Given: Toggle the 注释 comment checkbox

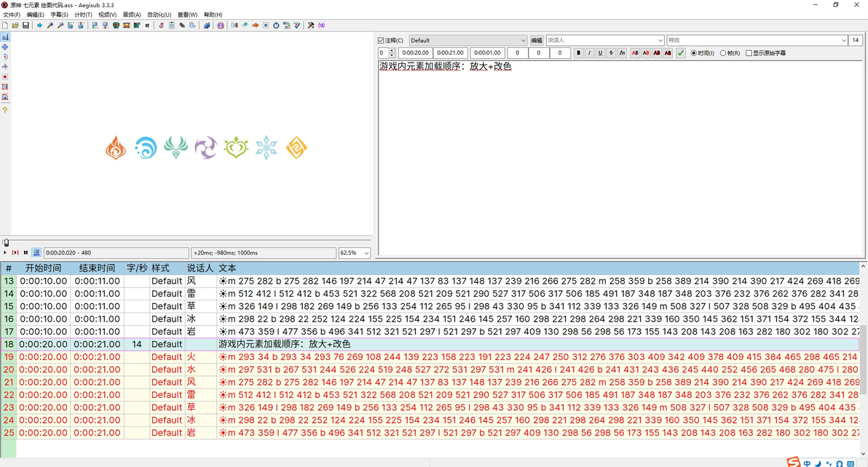Looking at the screenshot, I should coord(390,40).
